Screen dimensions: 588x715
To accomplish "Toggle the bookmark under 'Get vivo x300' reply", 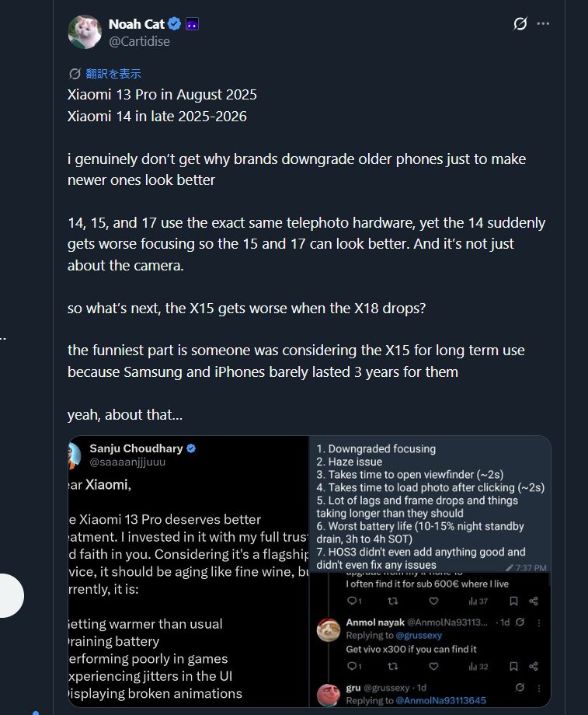I will point(513,666).
